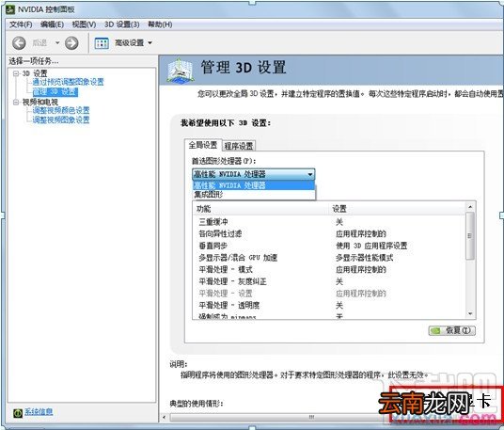Open the 文件(F) menu
Image resolution: width=504 pixels, height=430 pixels.
(x=21, y=24)
